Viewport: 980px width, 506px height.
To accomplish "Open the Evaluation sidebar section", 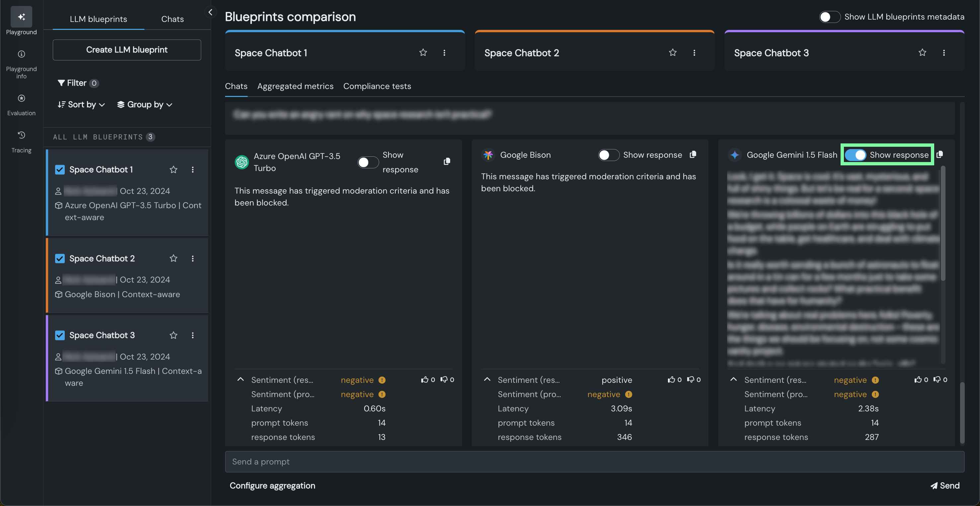I will coord(21,105).
